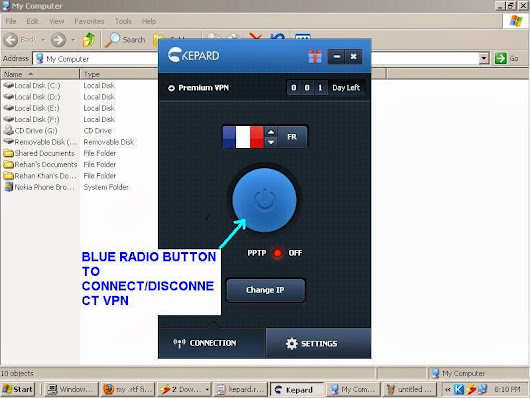
Task: Switch to Firefox my .rtf taskbar item
Action: (128, 389)
